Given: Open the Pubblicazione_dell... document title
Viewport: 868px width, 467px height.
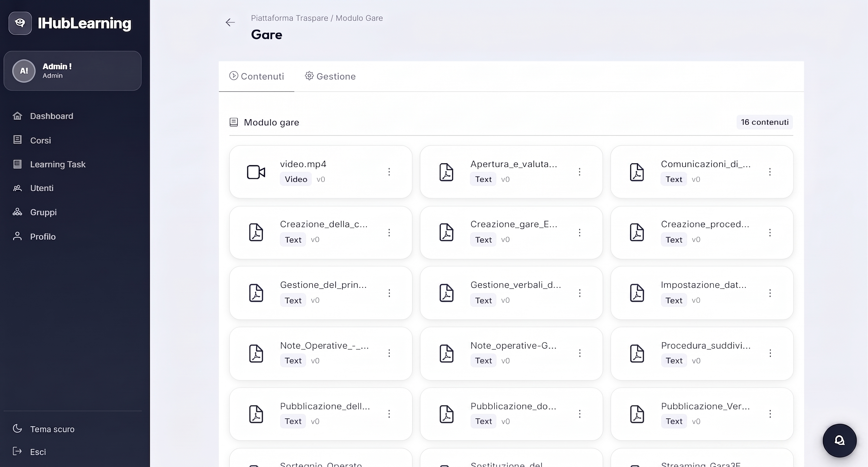Looking at the screenshot, I should tap(325, 406).
